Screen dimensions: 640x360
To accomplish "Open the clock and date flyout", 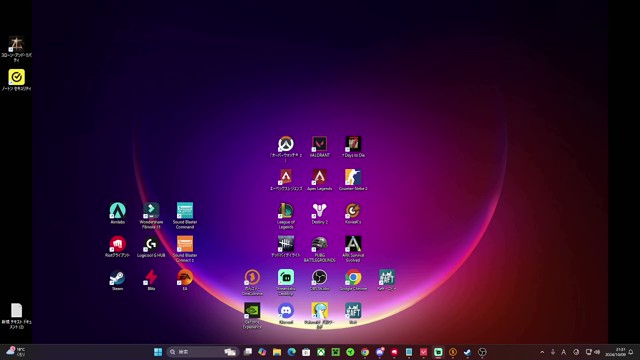I will (x=615, y=352).
